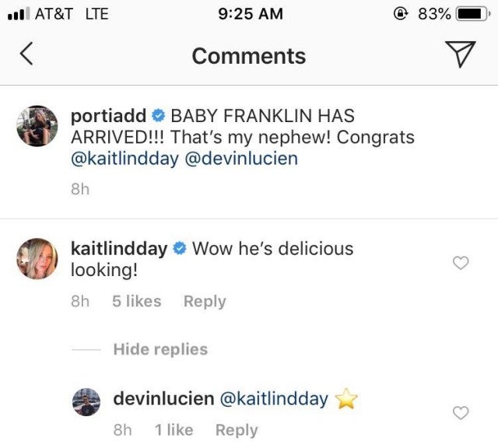Reply to kaitlindday's comment
The height and width of the screenshot is (448, 498).
[x=205, y=301]
